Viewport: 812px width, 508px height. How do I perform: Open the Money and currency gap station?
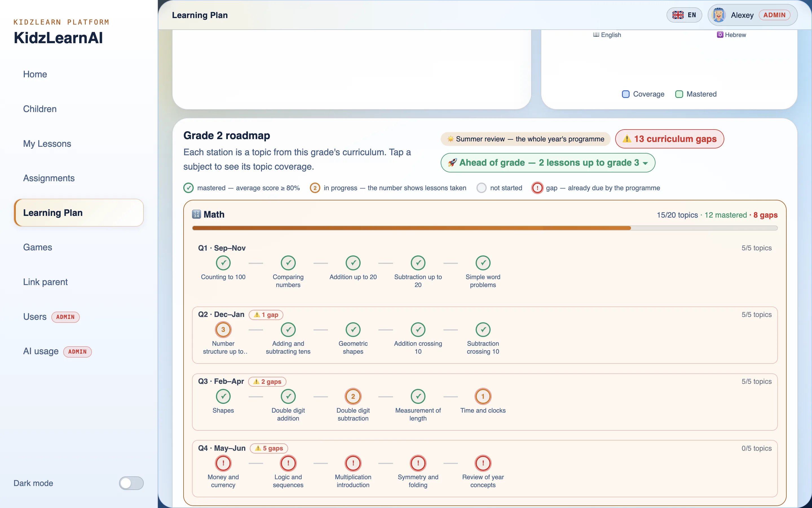(223, 463)
